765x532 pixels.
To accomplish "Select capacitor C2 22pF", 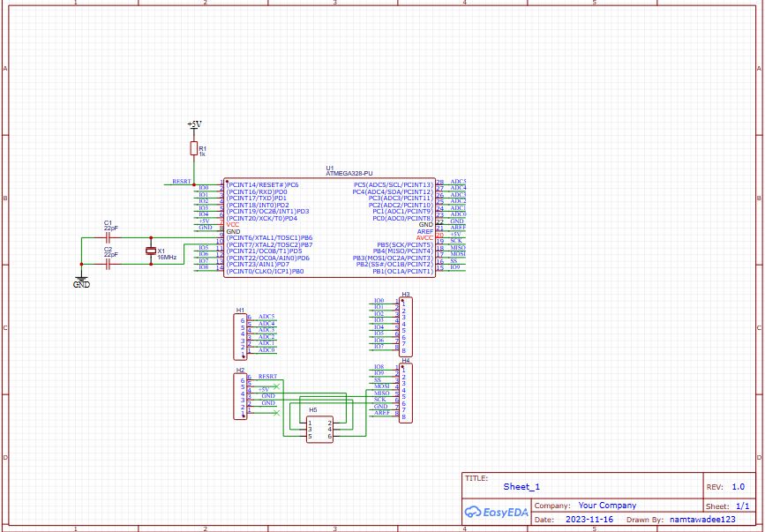I will [x=108, y=264].
